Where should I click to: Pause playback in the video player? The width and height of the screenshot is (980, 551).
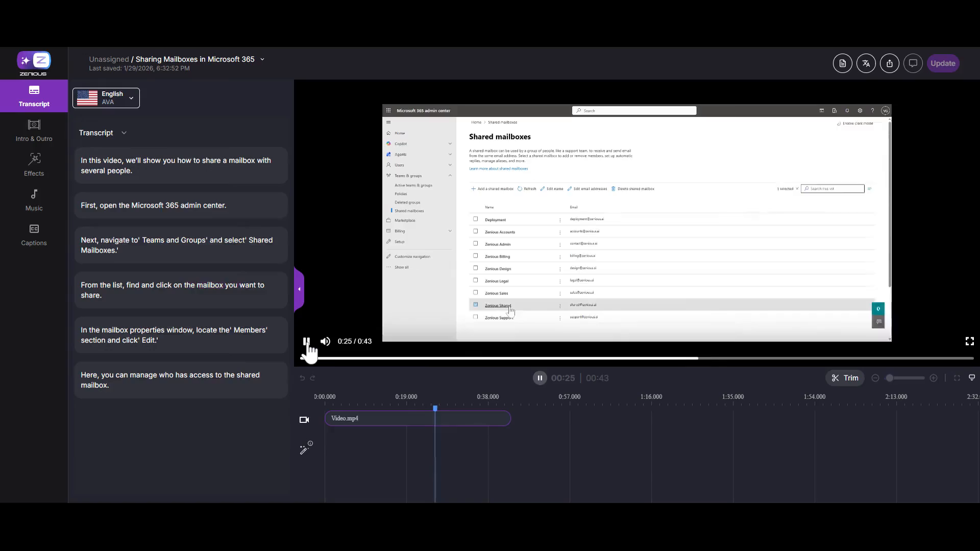point(306,341)
